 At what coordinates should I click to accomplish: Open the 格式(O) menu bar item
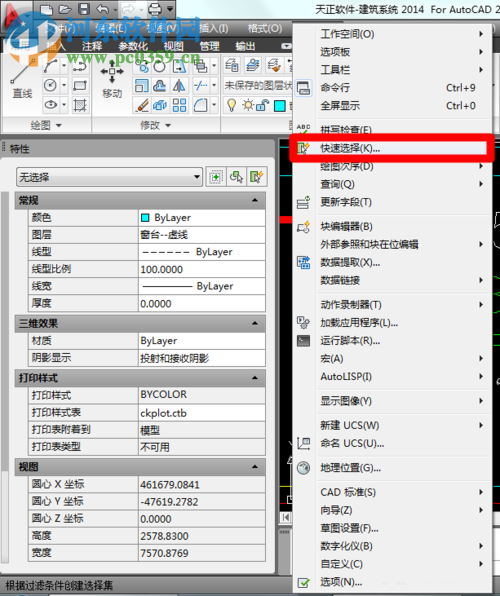[x=265, y=28]
